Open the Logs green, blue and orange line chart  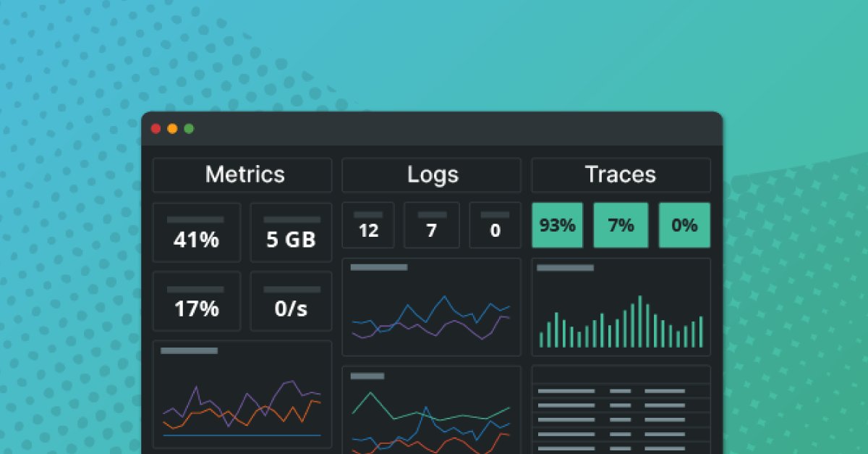(x=432, y=409)
